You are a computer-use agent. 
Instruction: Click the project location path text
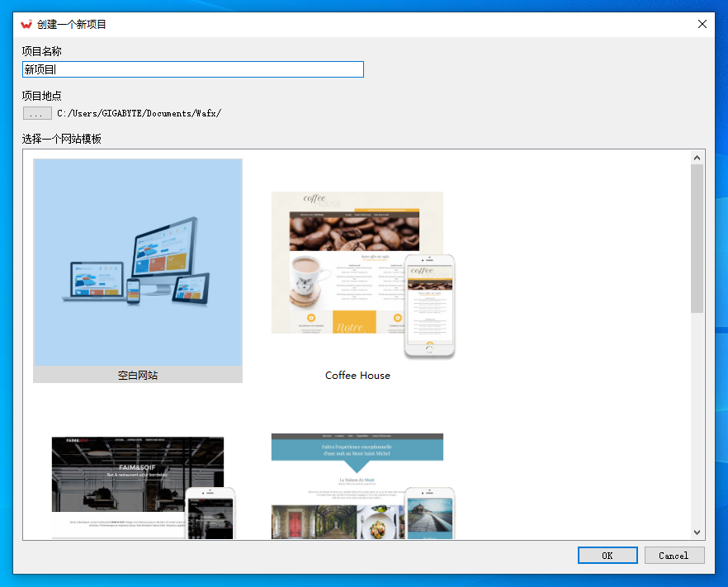click(139, 113)
